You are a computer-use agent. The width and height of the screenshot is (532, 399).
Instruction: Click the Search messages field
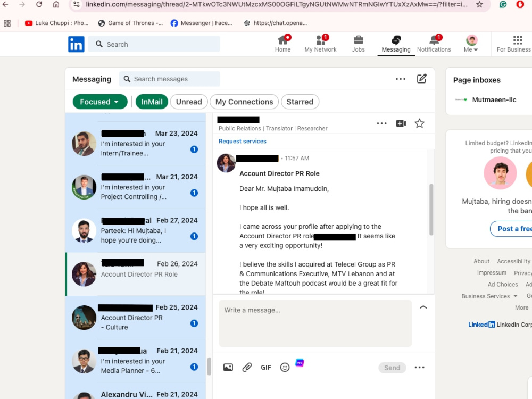(x=170, y=79)
